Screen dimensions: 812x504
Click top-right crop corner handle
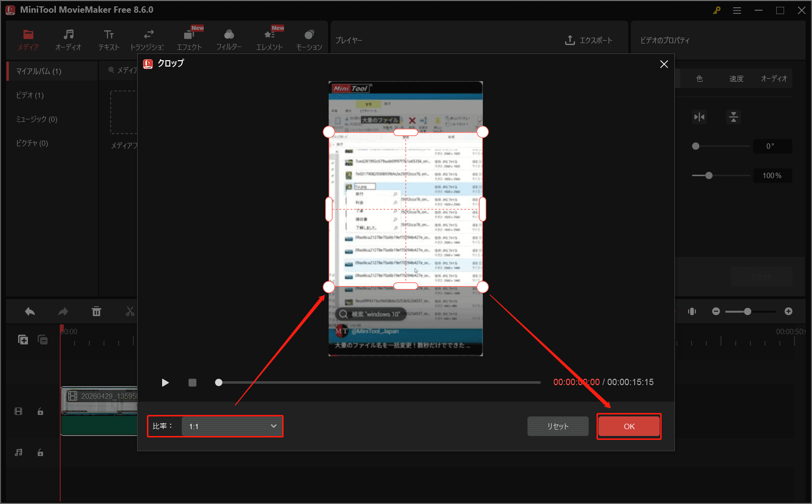click(x=482, y=132)
